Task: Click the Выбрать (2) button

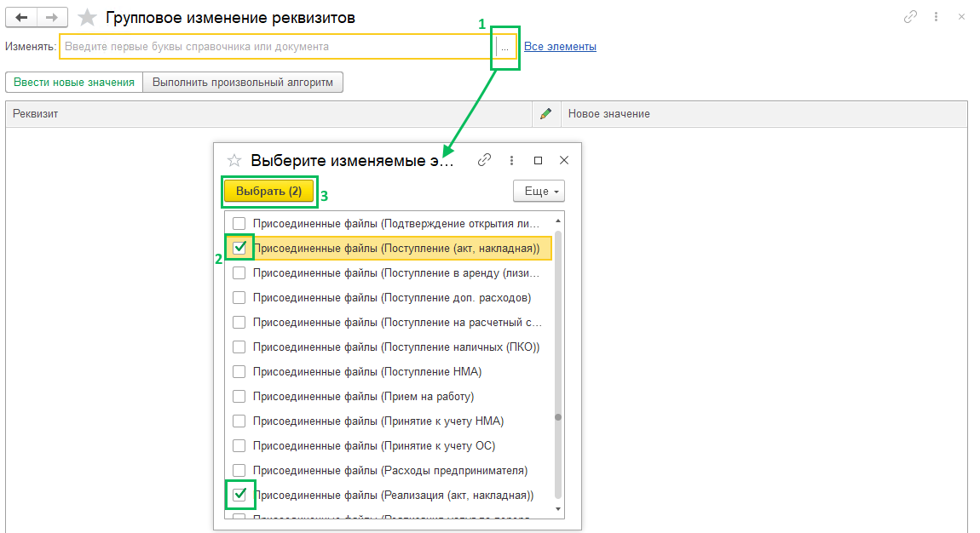Action: pyautogui.click(x=268, y=191)
